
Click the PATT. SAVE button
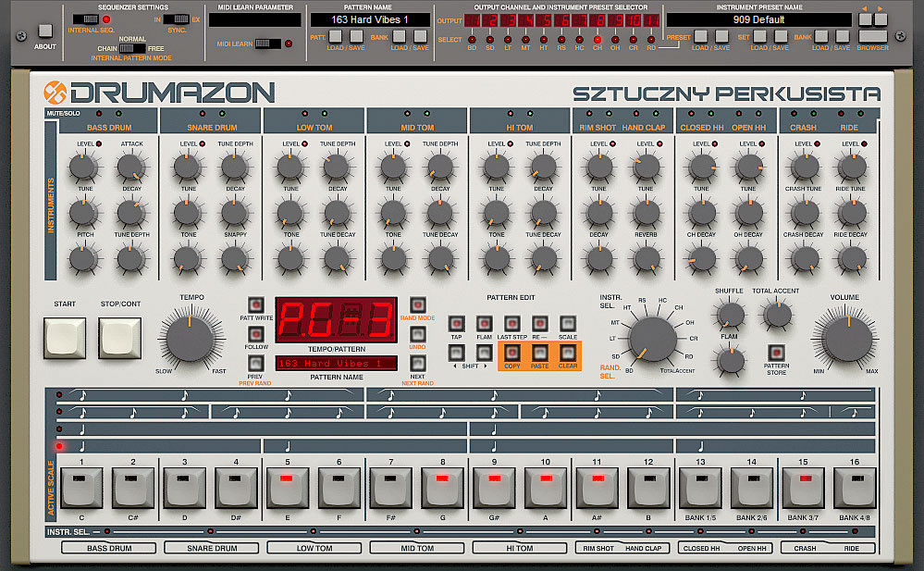tap(356, 37)
